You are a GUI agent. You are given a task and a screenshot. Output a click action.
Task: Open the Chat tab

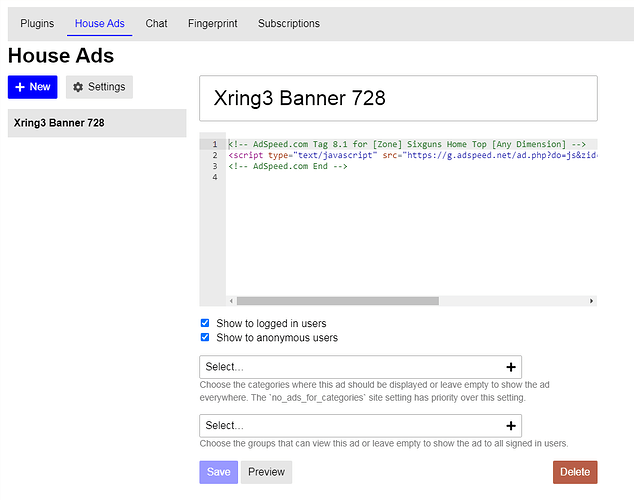156,23
